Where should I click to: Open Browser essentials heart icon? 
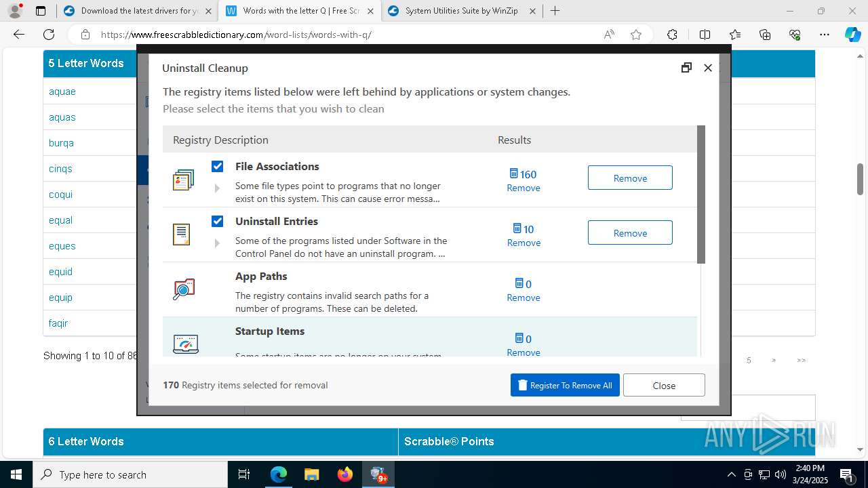795,35
